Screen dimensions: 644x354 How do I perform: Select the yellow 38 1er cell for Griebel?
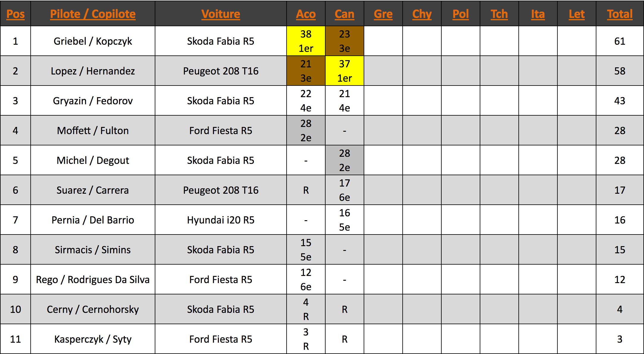pos(306,41)
